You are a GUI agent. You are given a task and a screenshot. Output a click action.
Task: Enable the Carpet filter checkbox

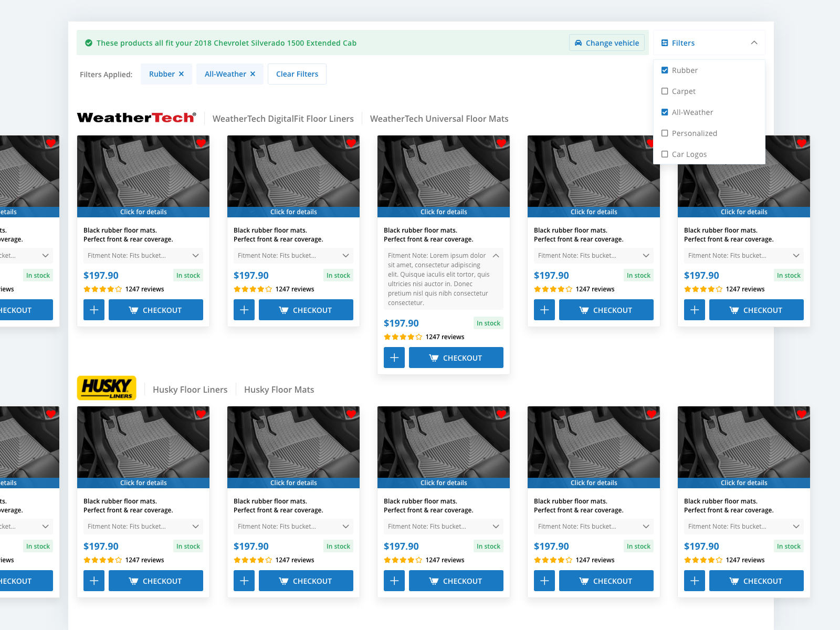664,91
